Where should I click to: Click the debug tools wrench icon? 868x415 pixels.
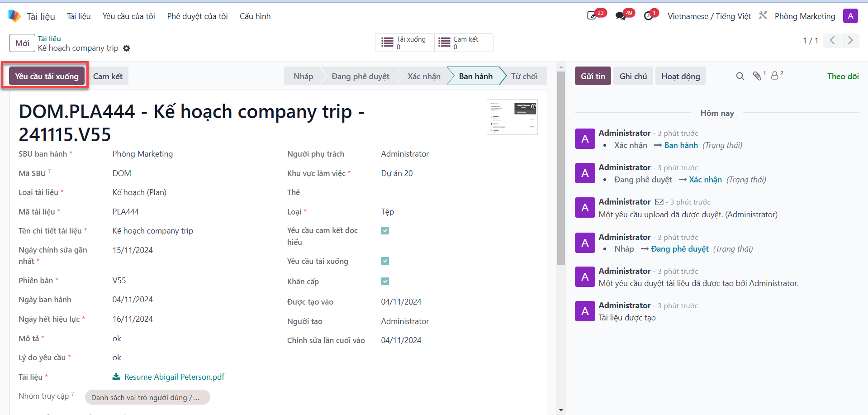pos(763,15)
